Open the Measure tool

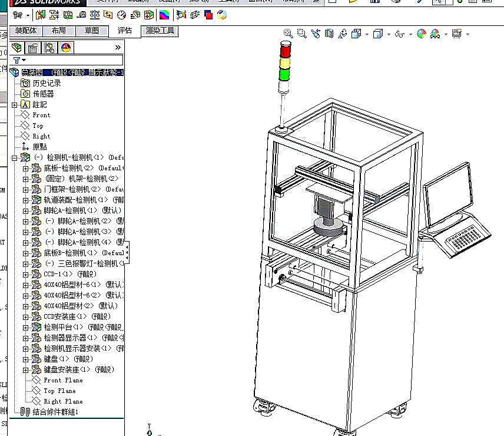click(x=81, y=15)
